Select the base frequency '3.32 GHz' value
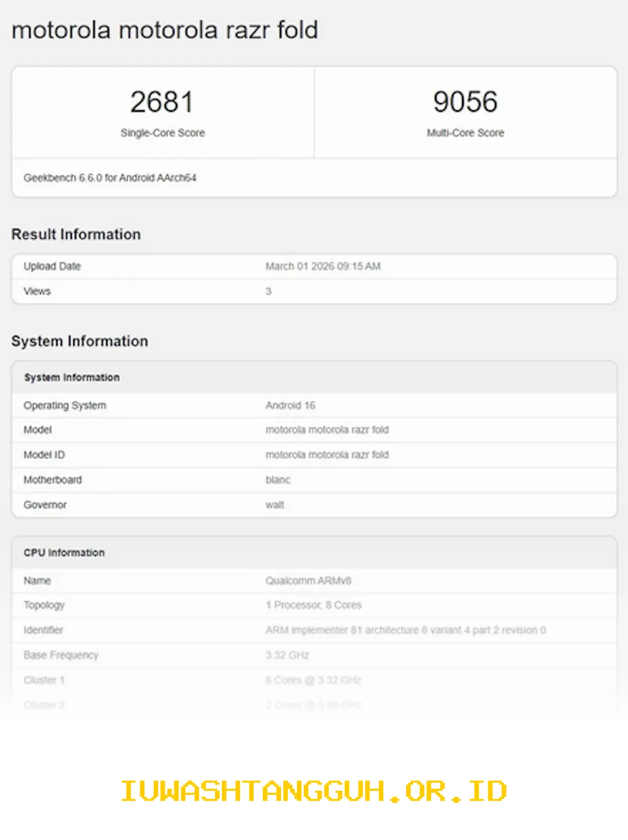This screenshot has height=840, width=628. pos(287,655)
